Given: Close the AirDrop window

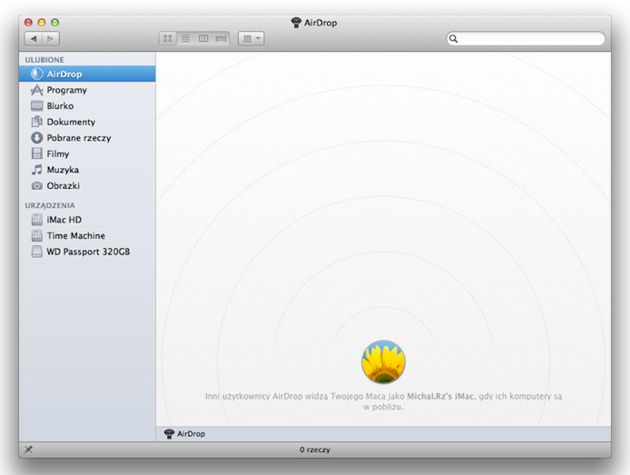Looking at the screenshot, I should [28, 23].
